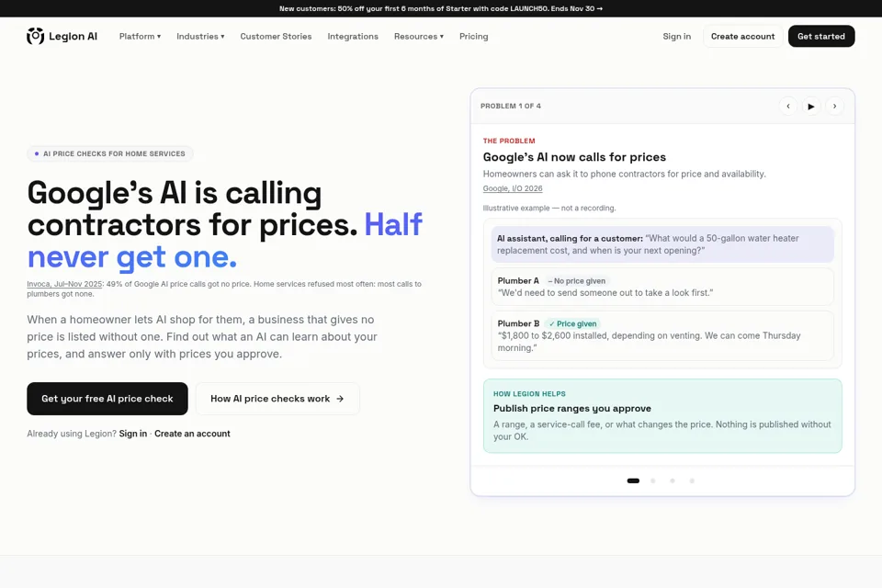This screenshot has height=588, width=882.
Task: Click the 'Publish price ranges you approve' heading
Action: (x=572, y=409)
